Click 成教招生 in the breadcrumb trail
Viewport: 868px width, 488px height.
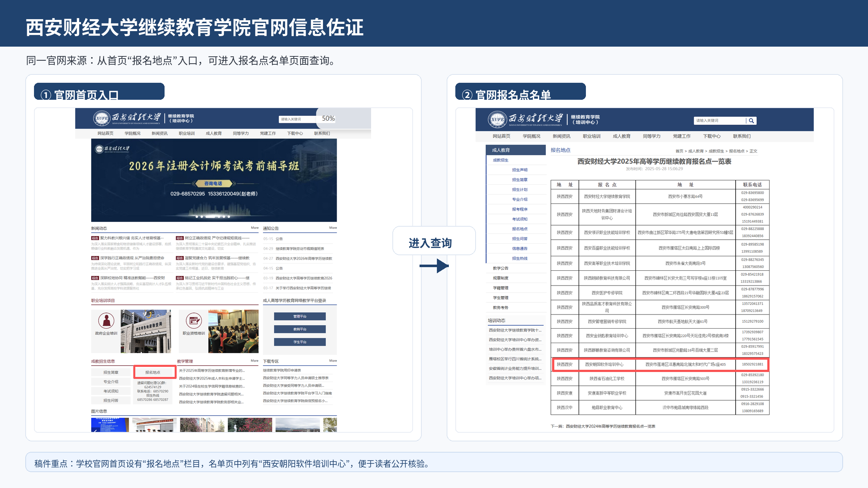716,151
